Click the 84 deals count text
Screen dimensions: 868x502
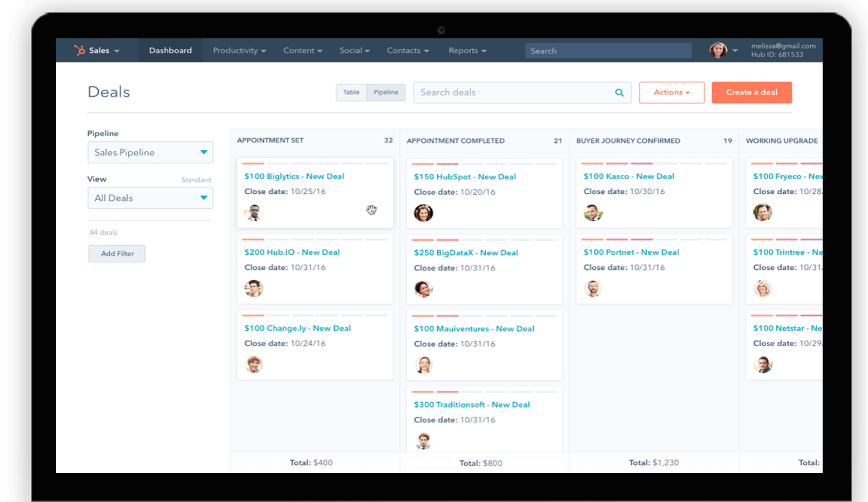pos(103,233)
